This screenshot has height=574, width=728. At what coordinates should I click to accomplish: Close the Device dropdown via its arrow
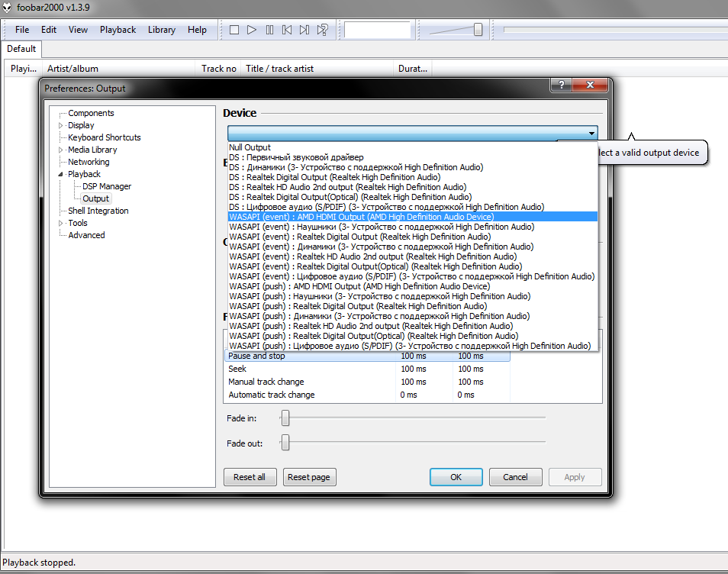591,134
